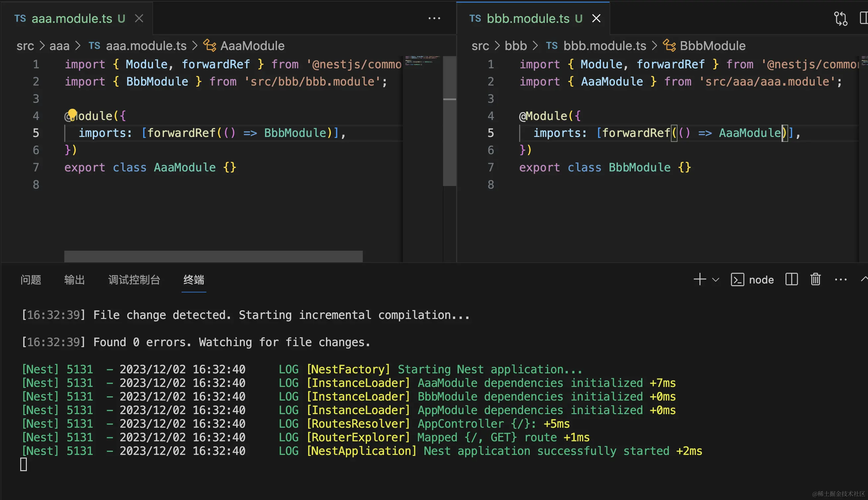Screen dimensions: 868x500
Task: Click 'Found 0 errors' terminal line
Action: point(196,342)
